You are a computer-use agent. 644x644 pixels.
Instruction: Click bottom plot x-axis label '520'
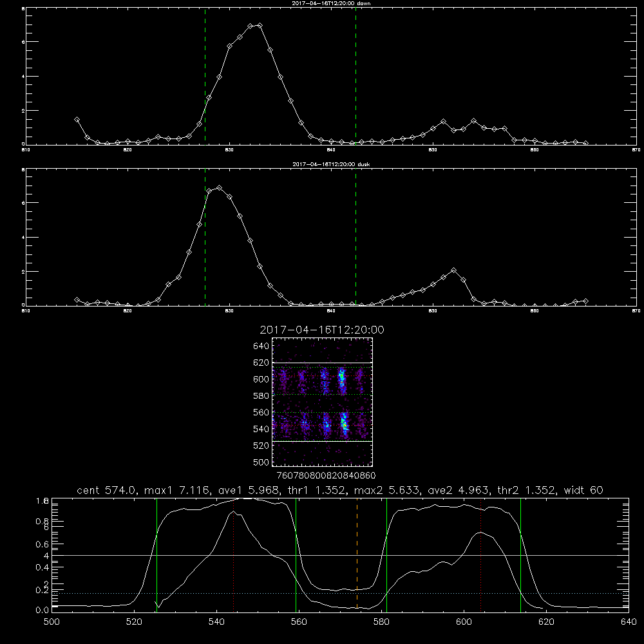[134, 622]
